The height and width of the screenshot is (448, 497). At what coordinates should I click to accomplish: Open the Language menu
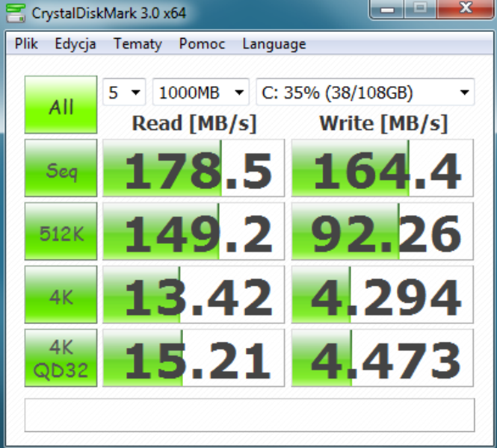coord(274,44)
